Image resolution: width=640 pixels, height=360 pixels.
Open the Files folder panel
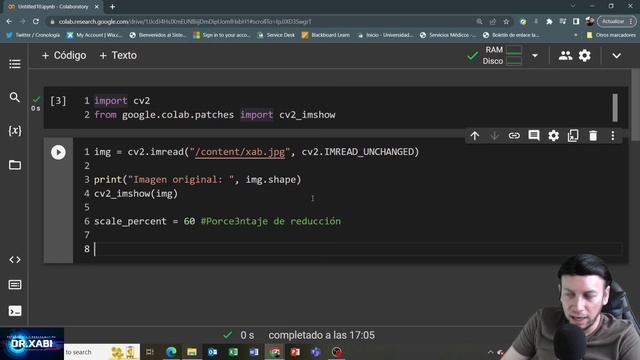coord(15,165)
